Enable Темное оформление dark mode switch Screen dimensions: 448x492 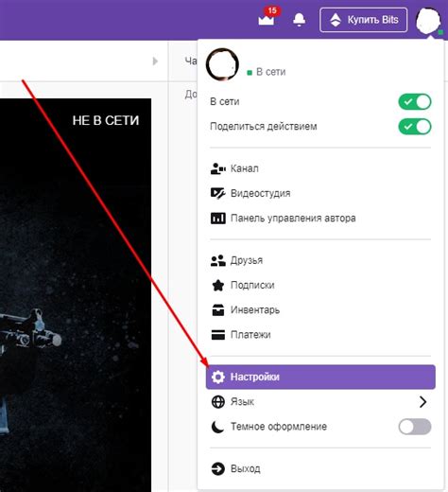415,427
